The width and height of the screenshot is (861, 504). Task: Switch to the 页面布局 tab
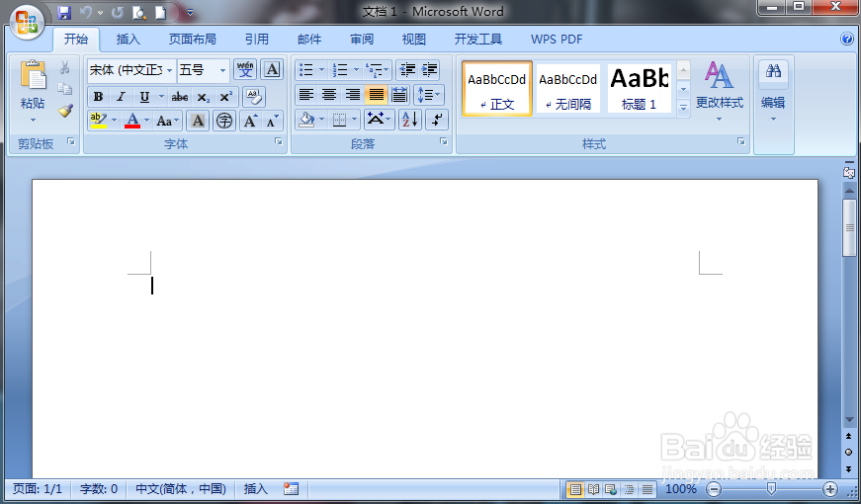pos(192,39)
